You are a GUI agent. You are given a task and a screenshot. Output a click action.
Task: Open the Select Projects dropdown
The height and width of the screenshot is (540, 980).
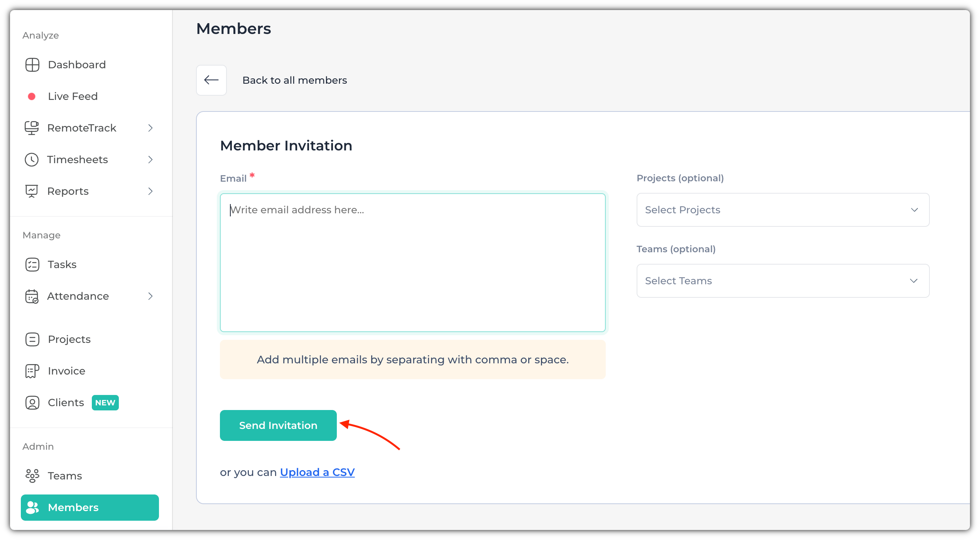pyautogui.click(x=782, y=210)
